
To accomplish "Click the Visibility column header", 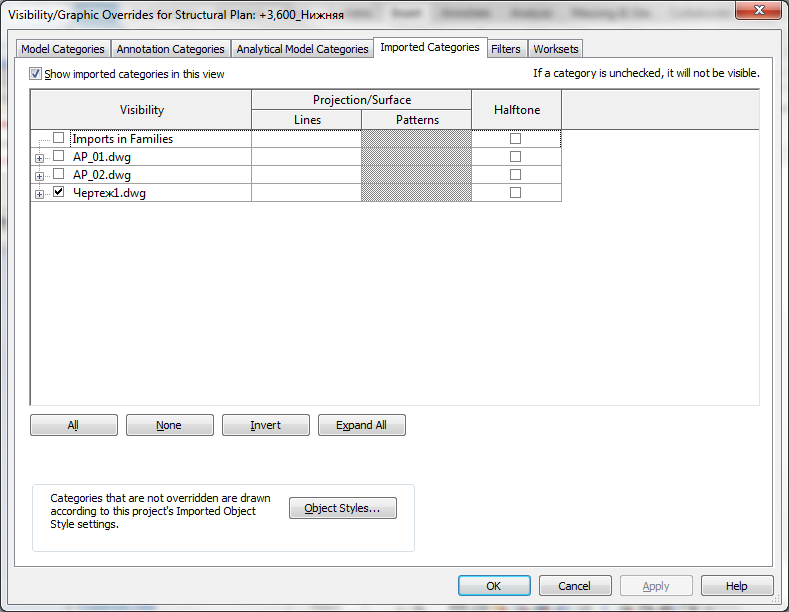I will 141,110.
